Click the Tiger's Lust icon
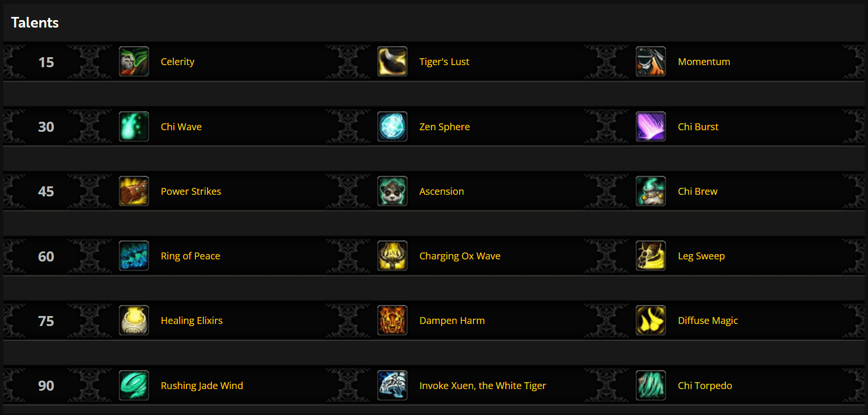 pos(392,61)
